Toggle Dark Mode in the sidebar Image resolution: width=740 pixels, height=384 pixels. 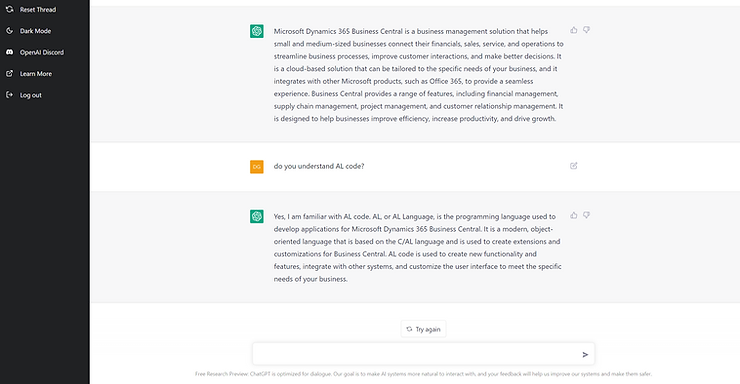tap(45, 31)
